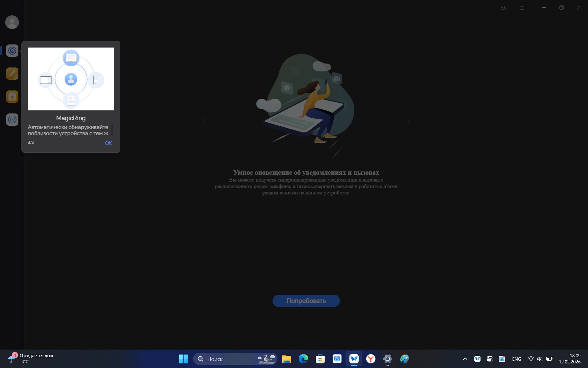Click the Попробовать button
588x368 pixels.
point(306,301)
